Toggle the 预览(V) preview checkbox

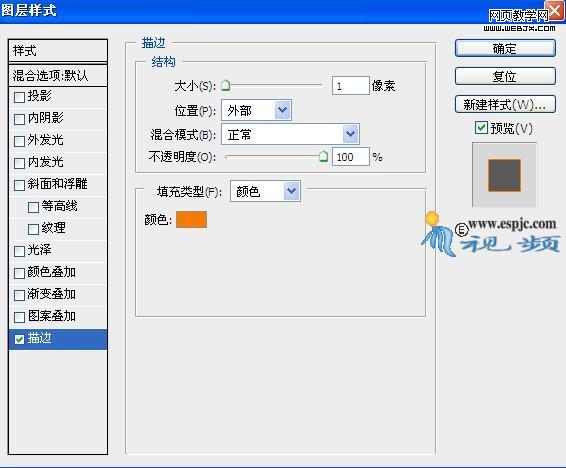tap(481, 128)
